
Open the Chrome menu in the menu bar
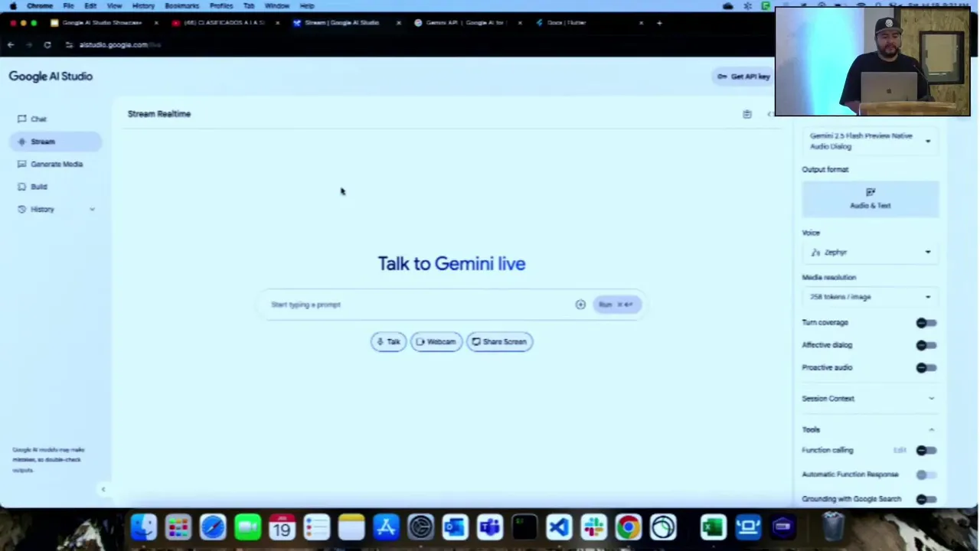tap(40, 6)
